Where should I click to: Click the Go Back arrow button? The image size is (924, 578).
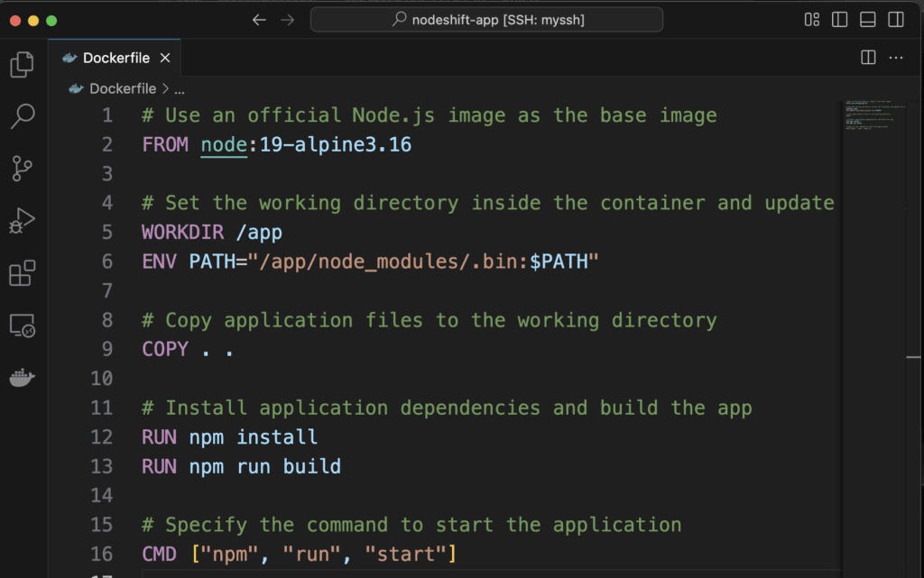[x=259, y=20]
